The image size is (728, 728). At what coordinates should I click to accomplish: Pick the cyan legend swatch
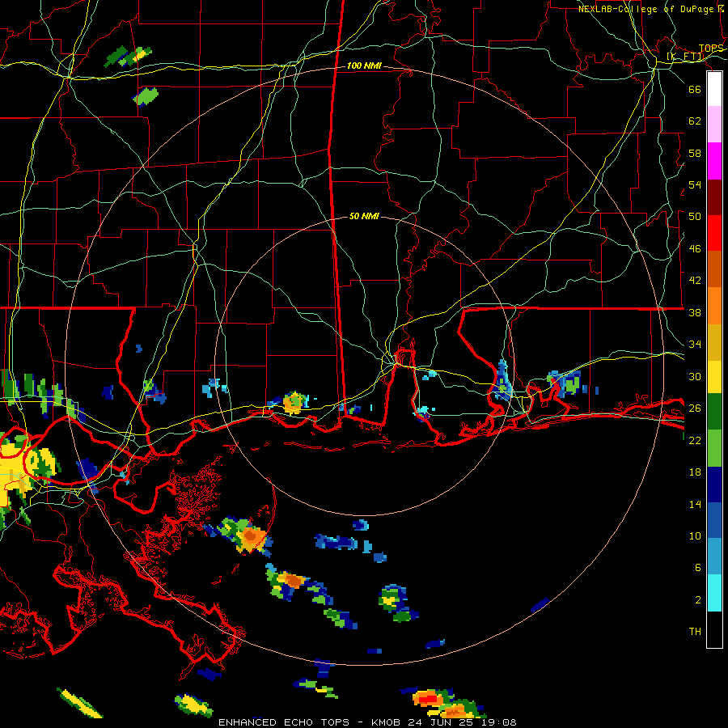click(x=714, y=593)
